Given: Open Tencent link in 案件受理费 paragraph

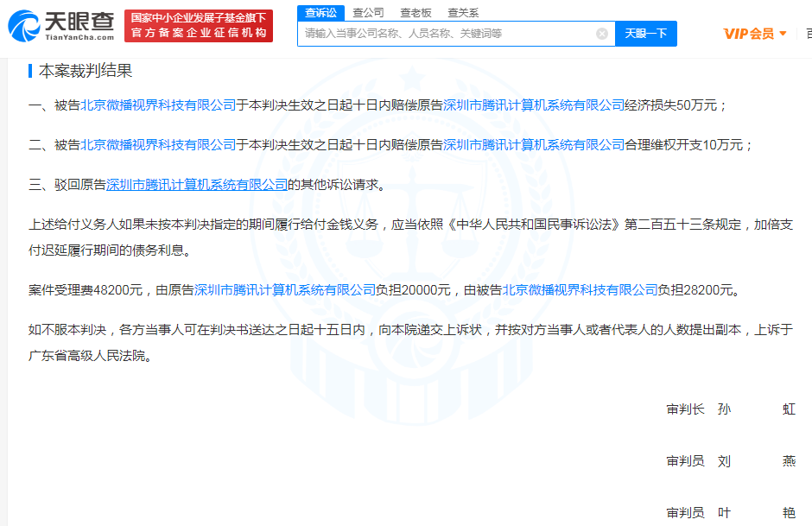Looking at the screenshot, I should point(284,290).
